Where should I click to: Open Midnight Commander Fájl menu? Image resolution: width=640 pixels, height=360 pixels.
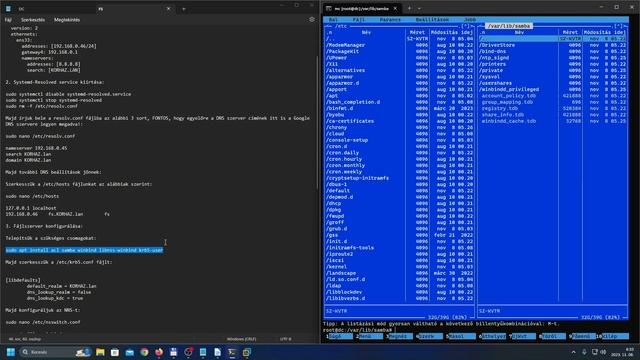[358, 20]
